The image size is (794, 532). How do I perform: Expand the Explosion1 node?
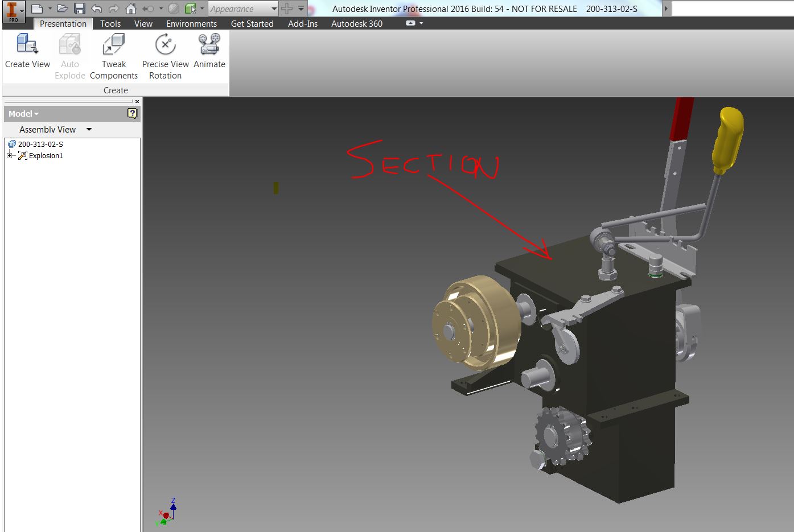[9, 155]
